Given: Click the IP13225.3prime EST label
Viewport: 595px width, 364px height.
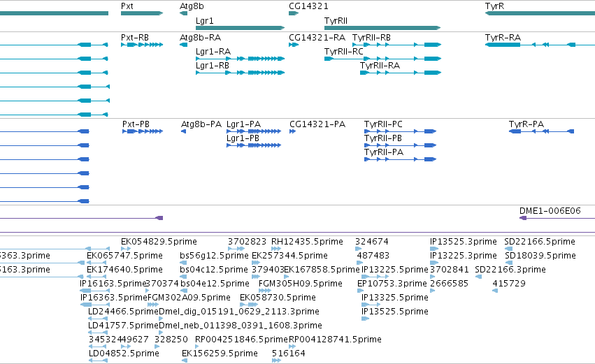Looking at the screenshot, I should [464, 256].
